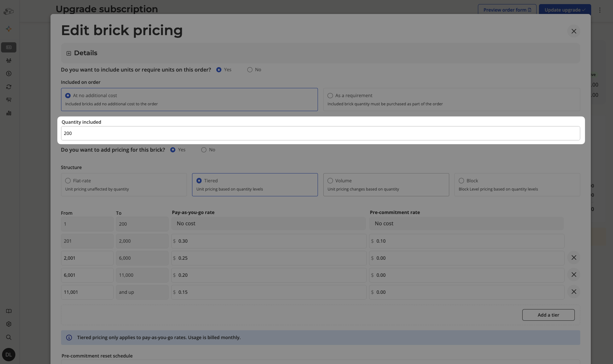Remove the 2,001 to 6,000 tier row
Viewport: 613px width, 364px height.
(574, 258)
